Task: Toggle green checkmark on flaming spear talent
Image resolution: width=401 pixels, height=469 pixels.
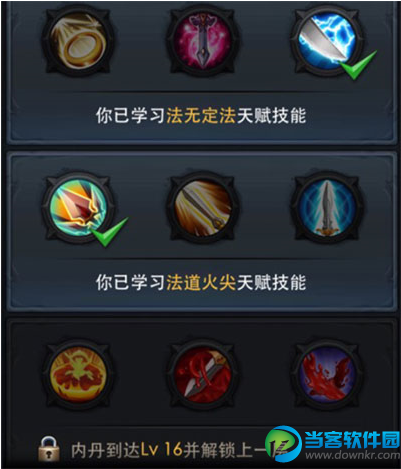Action: (109, 232)
